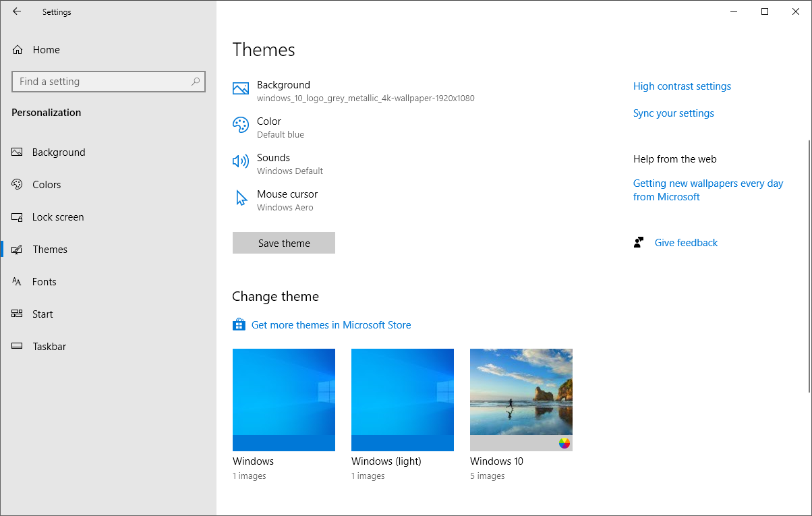Click the back arrow in the title bar
Screen dimensions: 812x516
pyautogui.click(x=17, y=11)
